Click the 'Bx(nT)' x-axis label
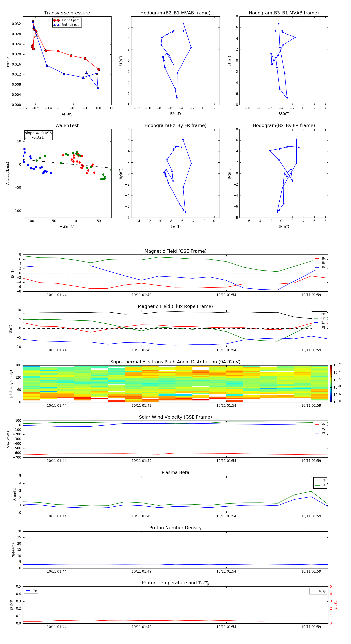 (284, 227)
